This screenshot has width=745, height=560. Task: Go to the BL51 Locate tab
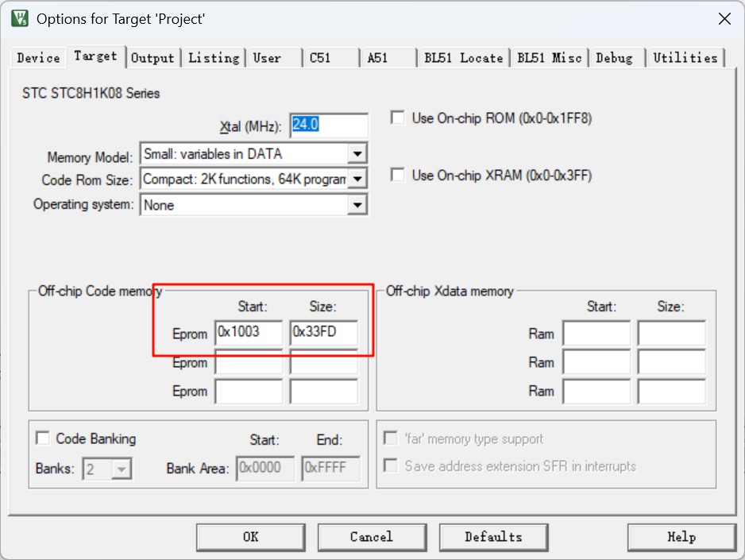click(x=463, y=58)
